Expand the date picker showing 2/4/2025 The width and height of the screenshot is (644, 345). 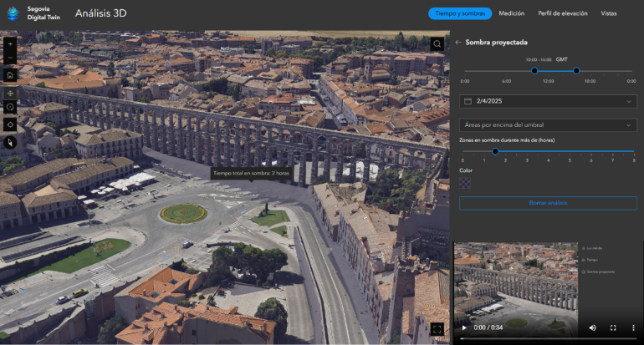click(548, 101)
